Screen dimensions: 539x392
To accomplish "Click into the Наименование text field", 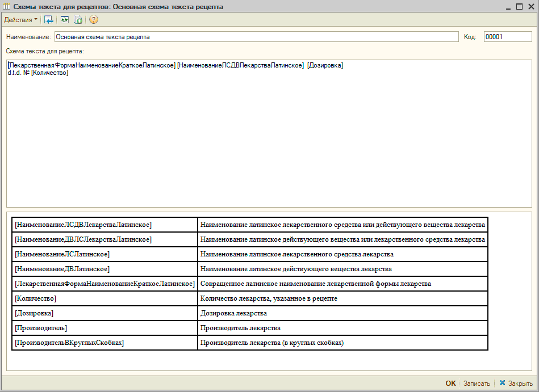I will (x=256, y=37).
